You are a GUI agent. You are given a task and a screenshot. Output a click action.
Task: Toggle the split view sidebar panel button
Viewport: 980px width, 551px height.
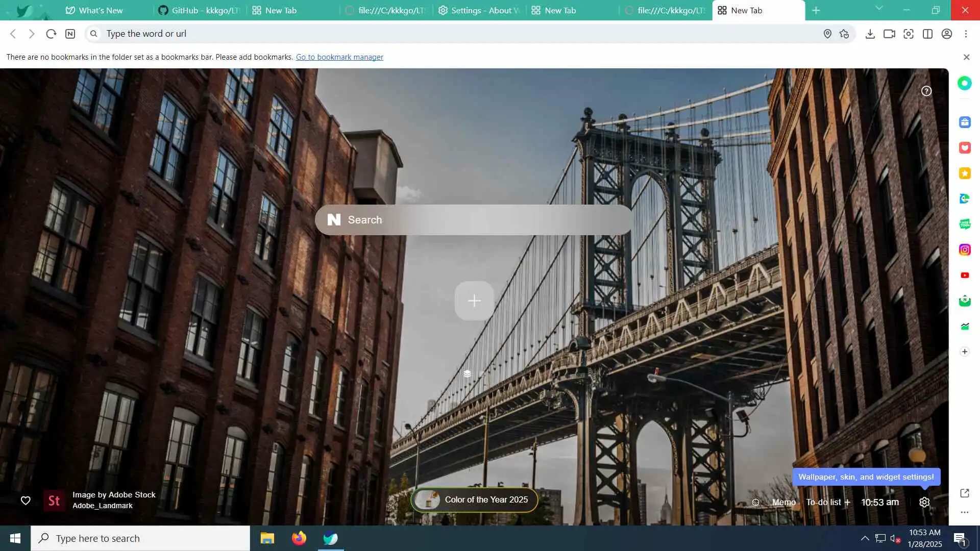[x=927, y=34]
